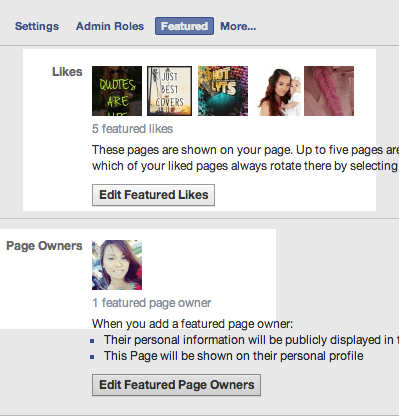Click the '1 featured page owner' text
Viewport: 399px width, 416px height.
[151, 303]
